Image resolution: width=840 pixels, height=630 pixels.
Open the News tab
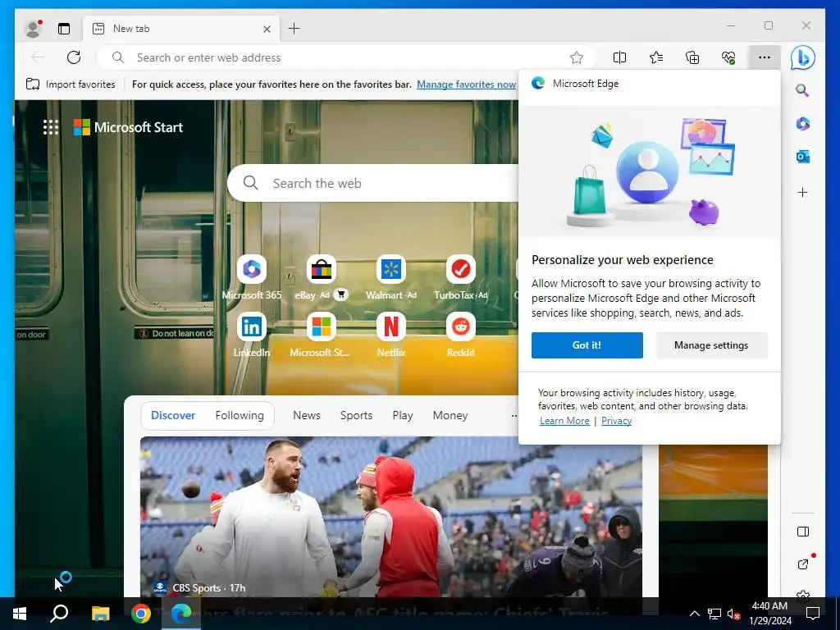pos(307,415)
